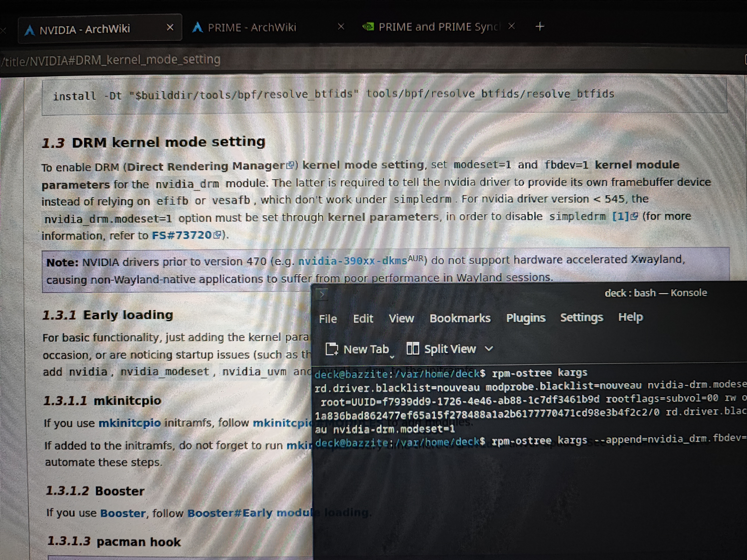Follow the nvidia-390xx-dkms AUR link
This screenshot has height=560, width=747.
tap(353, 261)
